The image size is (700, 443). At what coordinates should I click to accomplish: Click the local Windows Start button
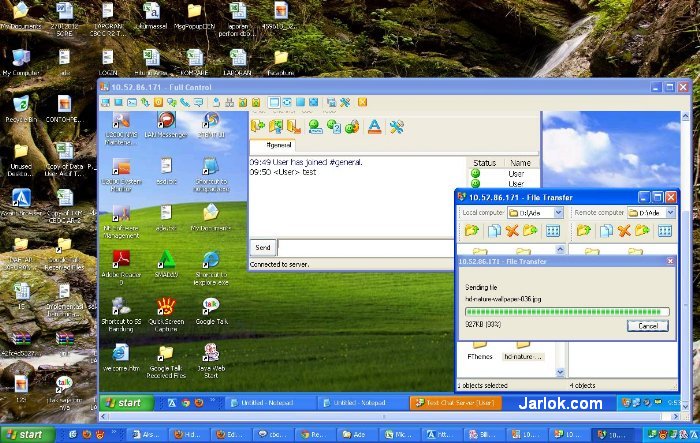(x=27, y=435)
